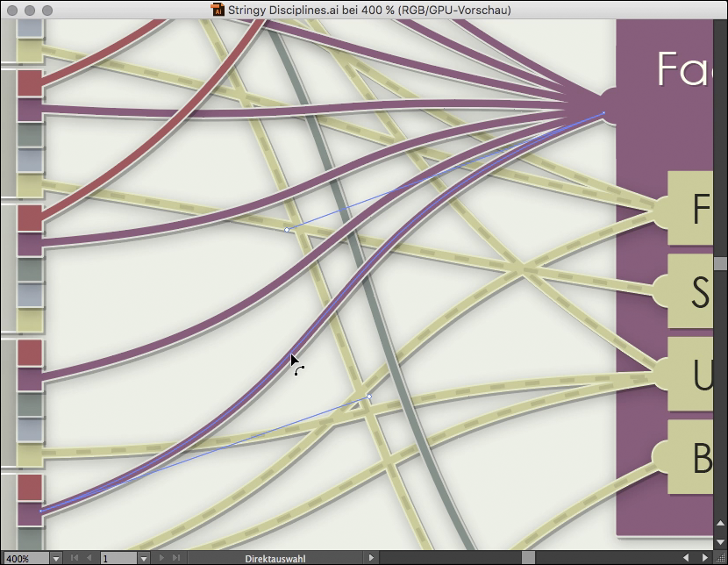Select the selected path's top-right anchor point
Image resolution: width=728 pixels, height=565 pixels.
[603, 113]
